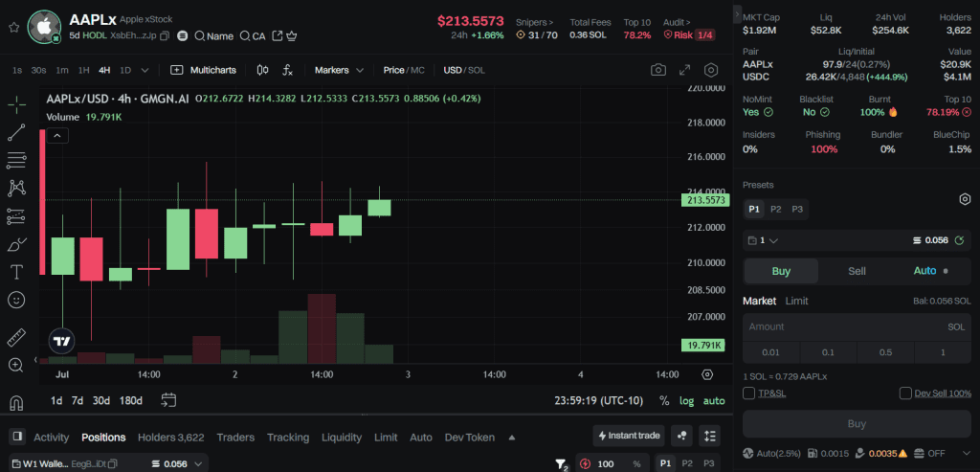
Task: Open Multicharts view
Action: click(x=203, y=70)
